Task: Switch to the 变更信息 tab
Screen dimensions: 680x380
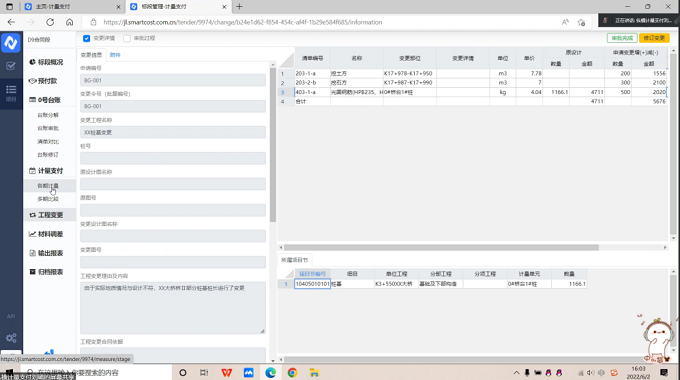Action: click(x=91, y=55)
